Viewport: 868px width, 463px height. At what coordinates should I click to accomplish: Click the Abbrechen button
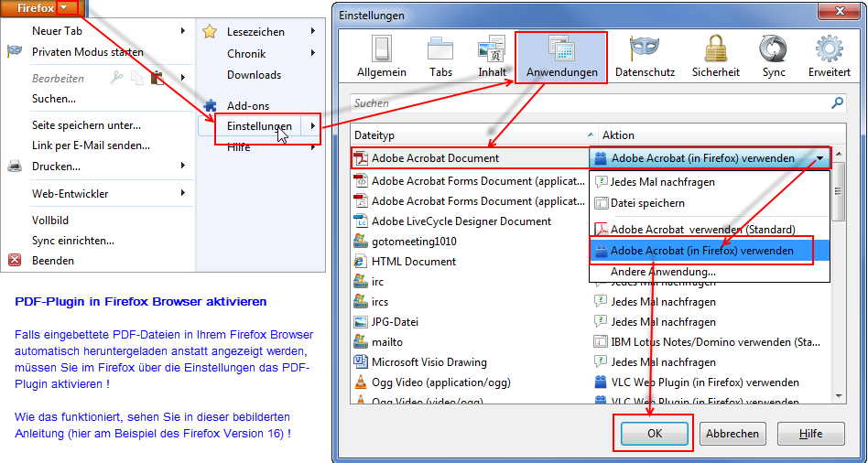click(732, 434)
